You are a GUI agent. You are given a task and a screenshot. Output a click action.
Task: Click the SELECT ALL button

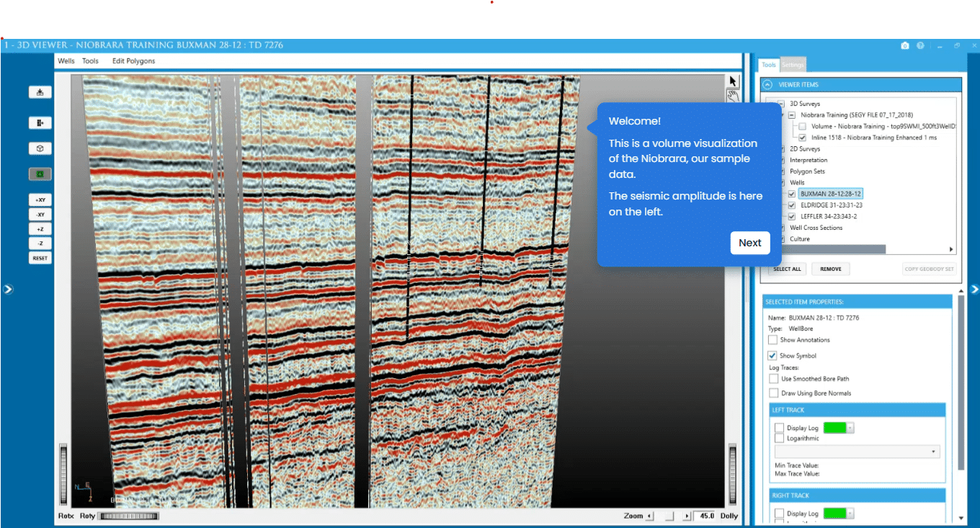(x=787, y=269)
